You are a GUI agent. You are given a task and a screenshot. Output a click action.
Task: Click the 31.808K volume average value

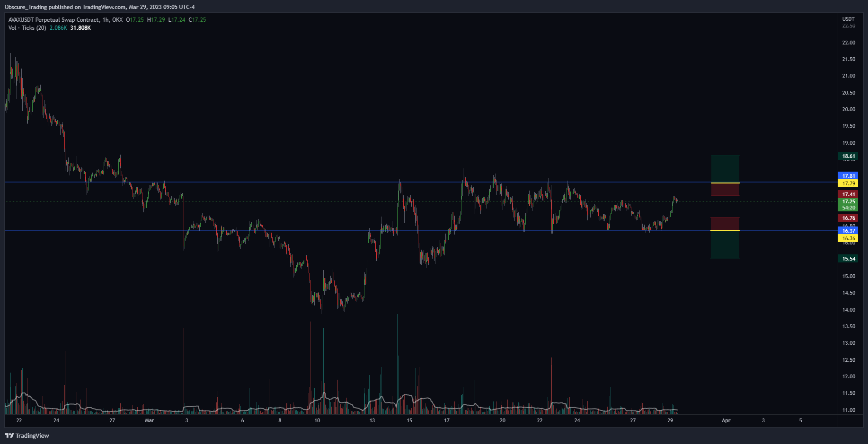80,28
